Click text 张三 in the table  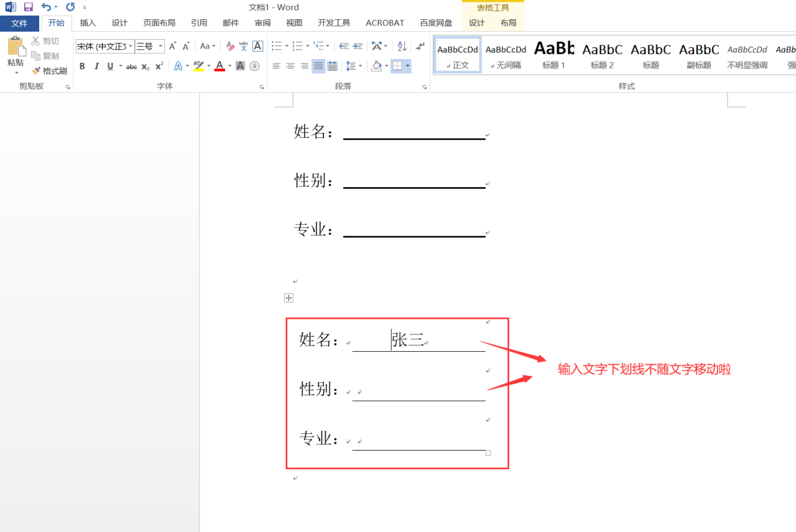tap(408, 339)
